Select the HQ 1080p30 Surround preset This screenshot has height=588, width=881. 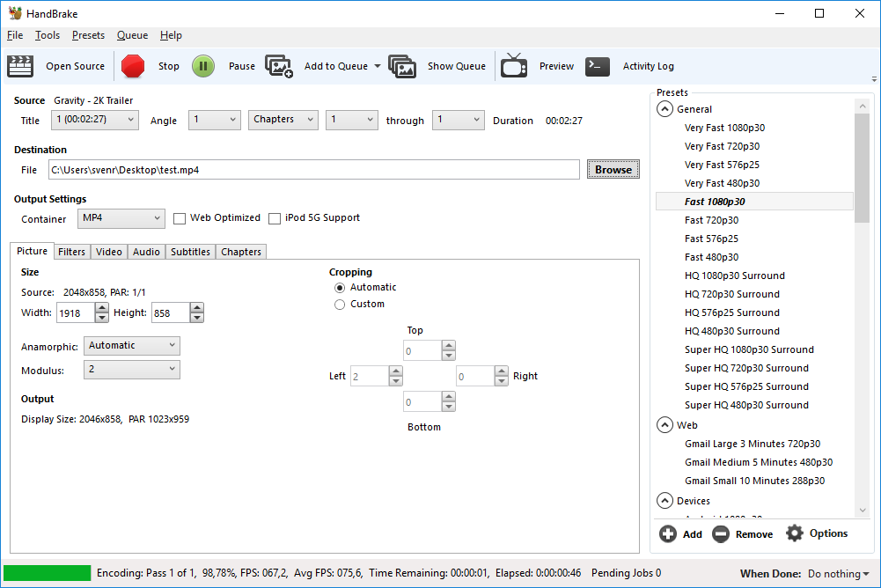(734, 276)
